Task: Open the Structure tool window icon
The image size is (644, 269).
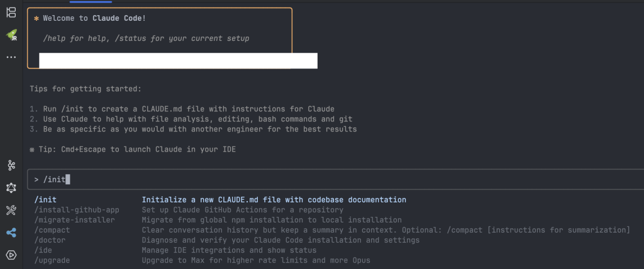Action: click(x=11, y=13)
